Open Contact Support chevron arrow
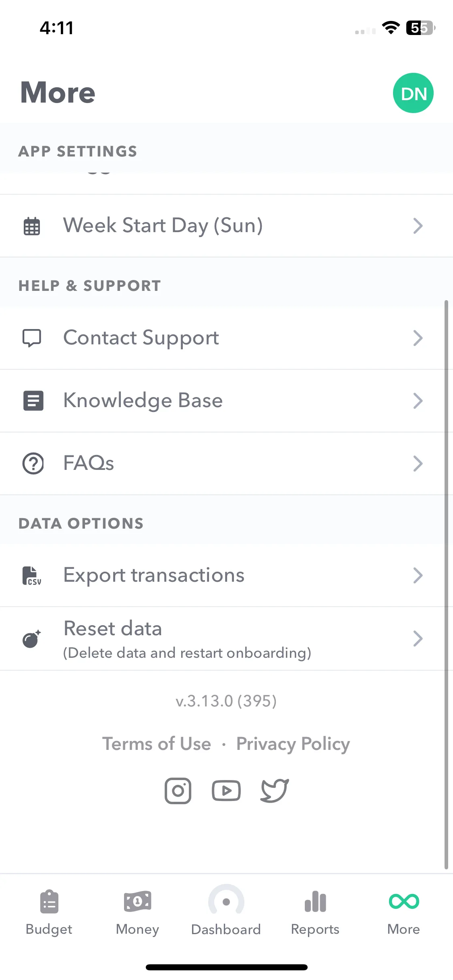Image resolution: width=453 pixels, height=980 pixels. [418, 338]
